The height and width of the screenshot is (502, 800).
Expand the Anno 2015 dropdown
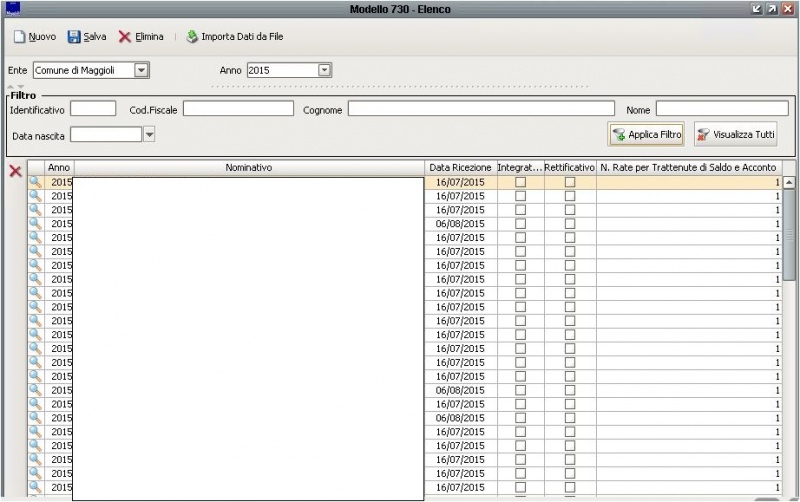click(324, 70)
